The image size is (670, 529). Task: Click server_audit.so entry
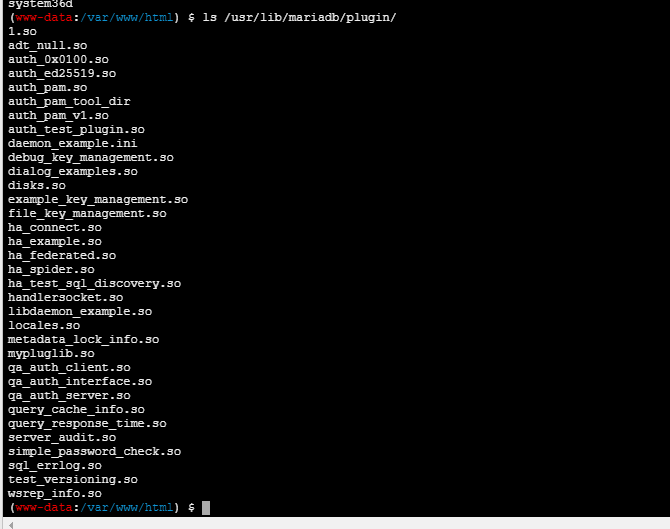pyautogui.click(x=62, y=438)
